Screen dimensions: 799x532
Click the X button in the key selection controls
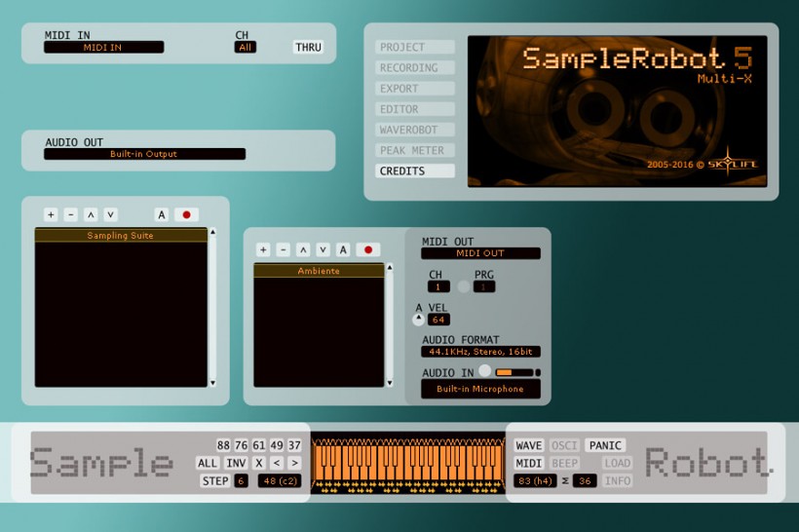pyautogui.click(x=259, y=463)
